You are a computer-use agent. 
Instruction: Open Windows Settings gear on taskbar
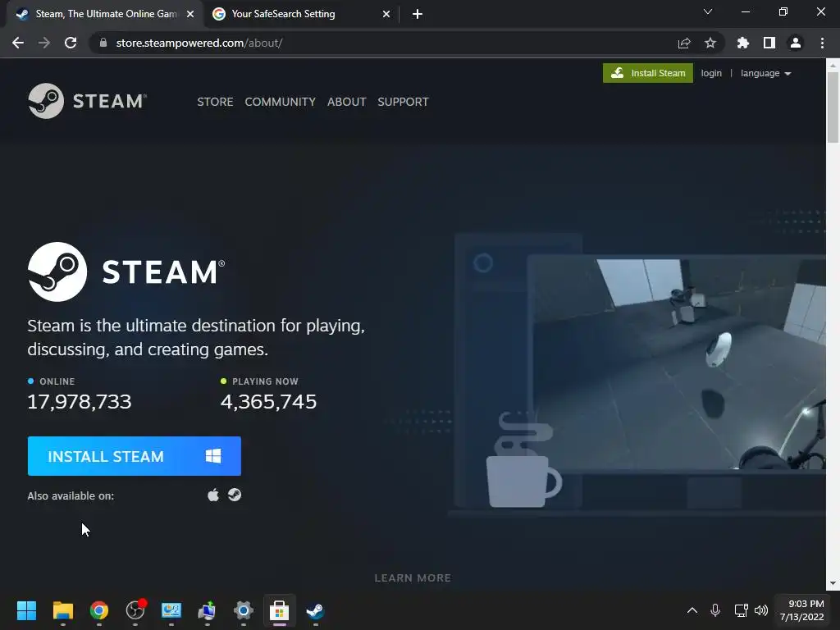click(243, 610)
